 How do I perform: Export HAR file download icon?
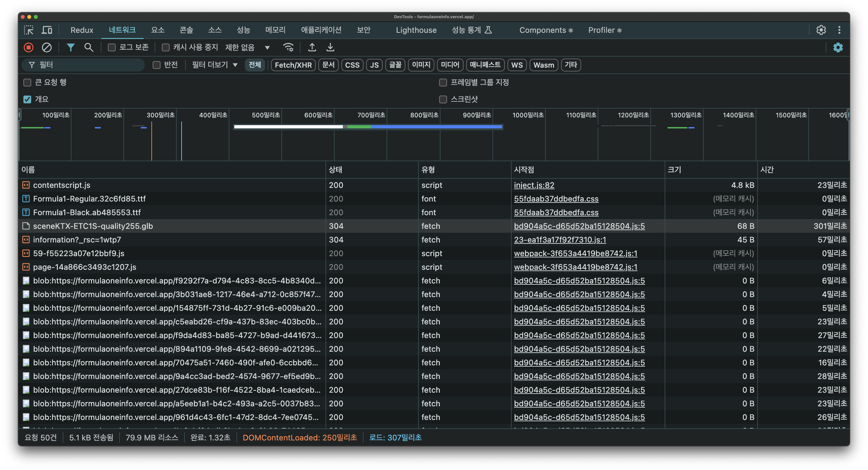point(330,47)
